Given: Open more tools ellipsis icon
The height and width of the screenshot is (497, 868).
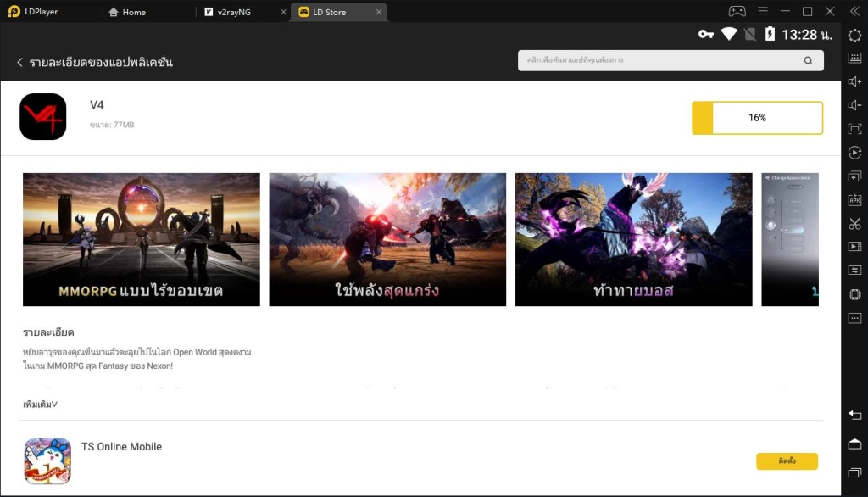Looking at the screenshot, I should [854, 318].
